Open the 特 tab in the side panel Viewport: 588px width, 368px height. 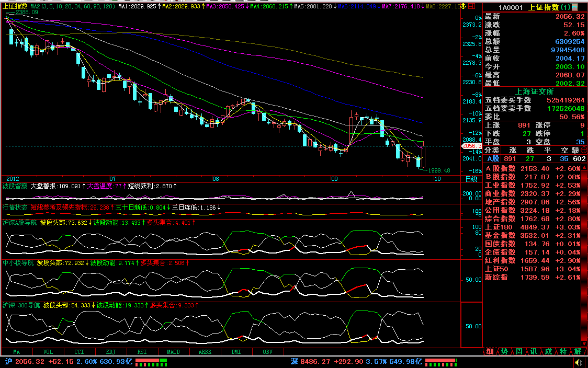[563, 351]
